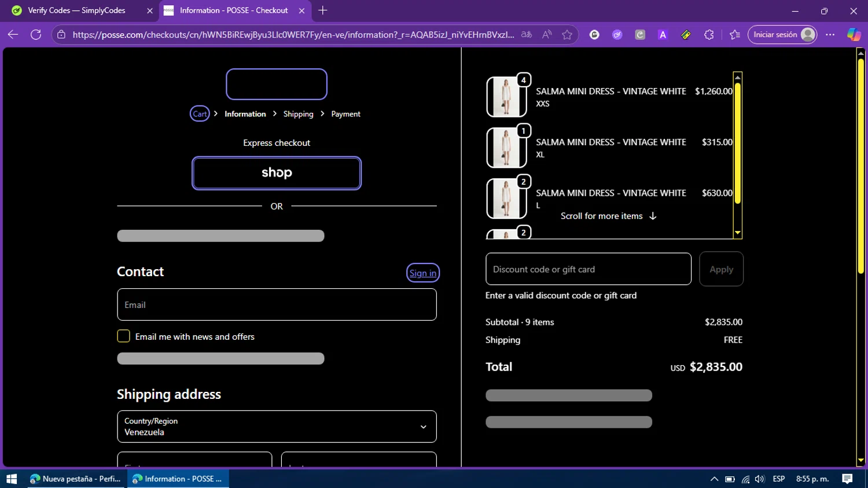Check the battery status icon
This screenshot has width=868, height=488.
[x=730, y=479]
